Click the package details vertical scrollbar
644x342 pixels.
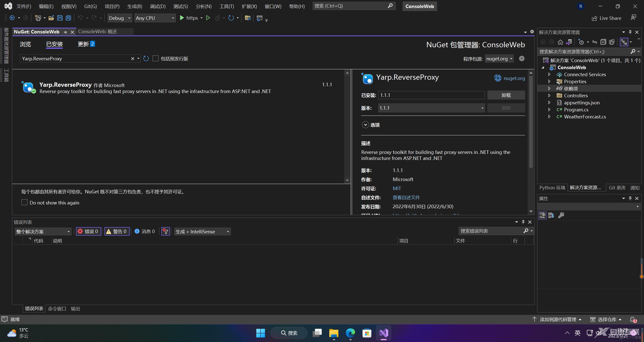click(x=531, y=122)
